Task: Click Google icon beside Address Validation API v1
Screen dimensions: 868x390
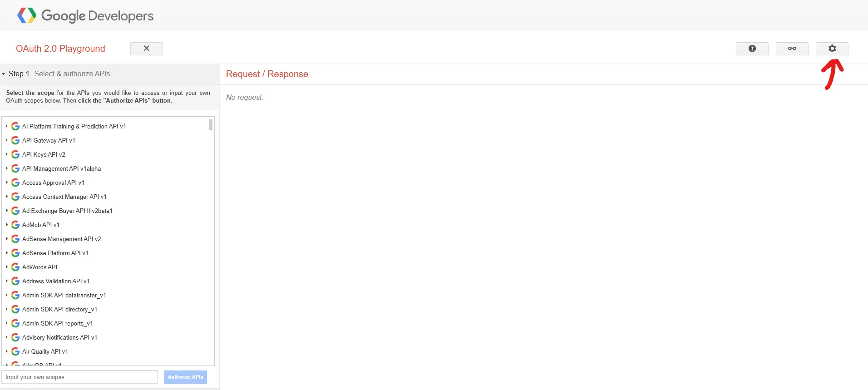Action: 15,281
